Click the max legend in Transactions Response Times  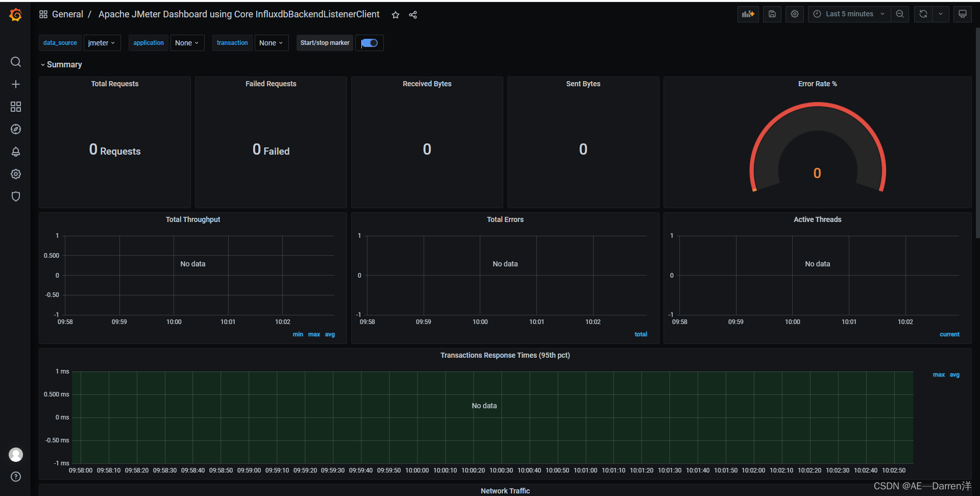[939, 375]
